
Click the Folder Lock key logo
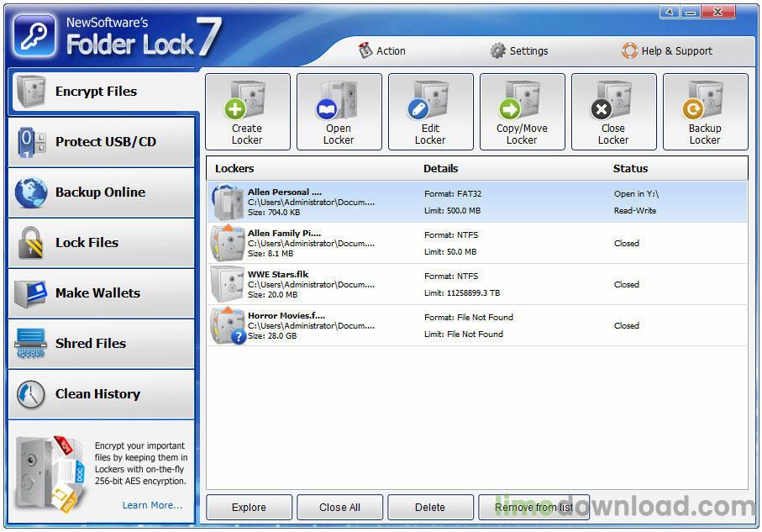34,35
